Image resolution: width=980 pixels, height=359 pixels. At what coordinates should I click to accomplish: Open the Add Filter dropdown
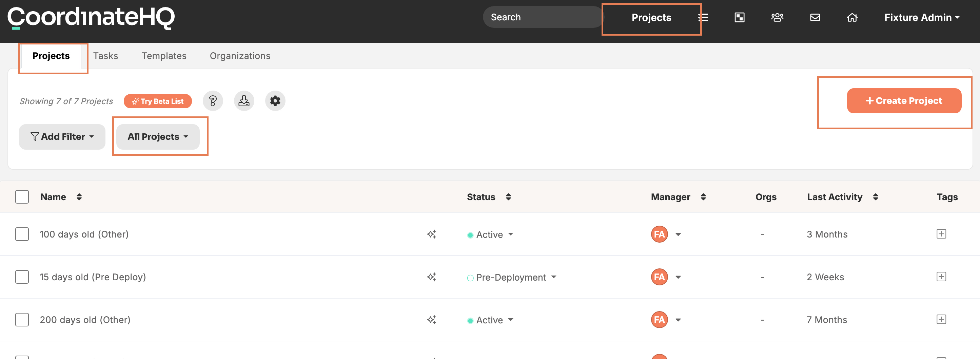pos(62,137)
